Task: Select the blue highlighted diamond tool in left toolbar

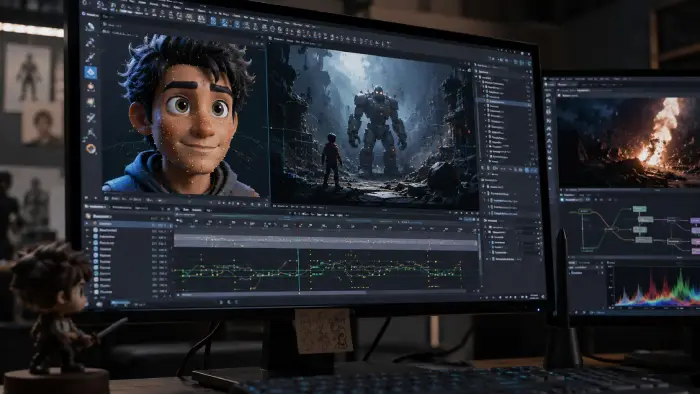Action: coord(91,72)
